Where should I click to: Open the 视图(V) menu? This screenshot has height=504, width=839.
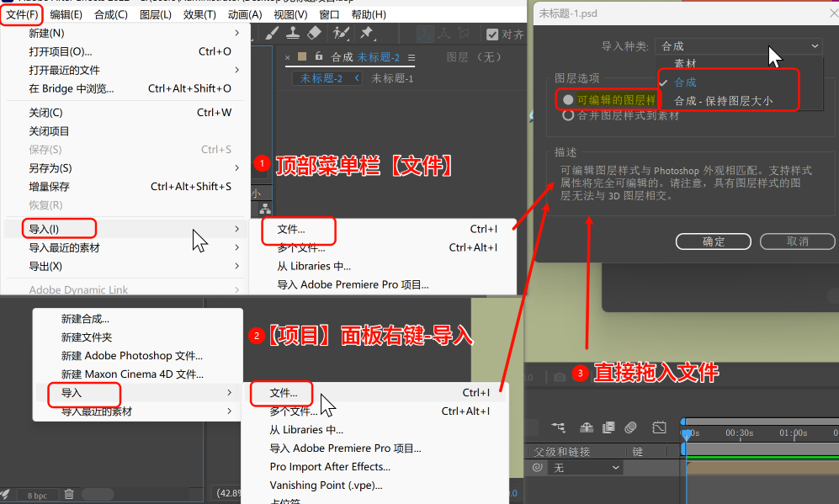(x=290, y=14)
